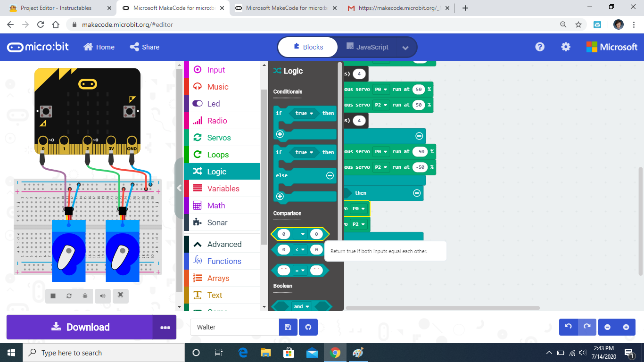Zoom out the blocks workspace

608,327
